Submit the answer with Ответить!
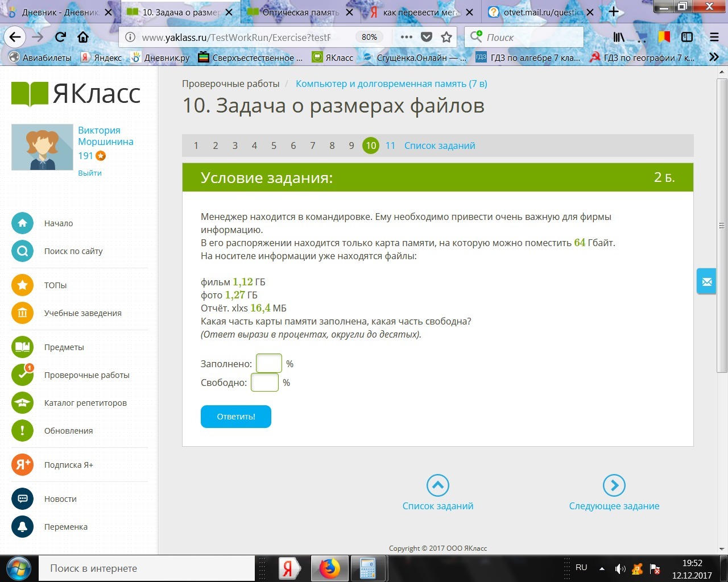This screenshot has width=728, height=582. tap(236, 417)
